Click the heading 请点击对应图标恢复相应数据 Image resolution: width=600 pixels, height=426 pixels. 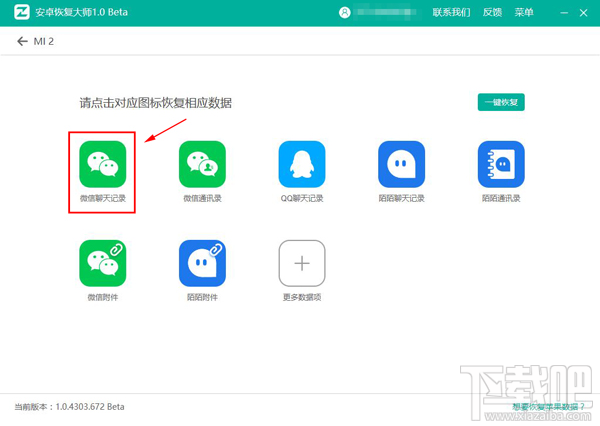[155, 103]
